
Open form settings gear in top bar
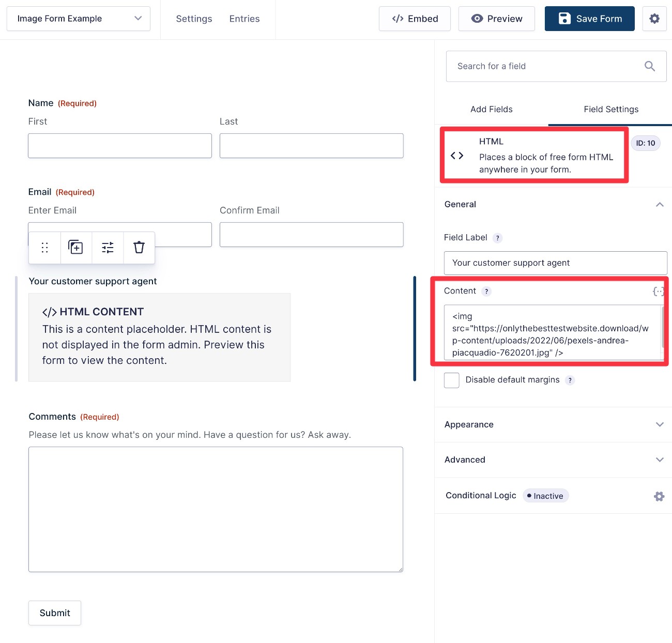pyautogui.click(x=654, y=19)
